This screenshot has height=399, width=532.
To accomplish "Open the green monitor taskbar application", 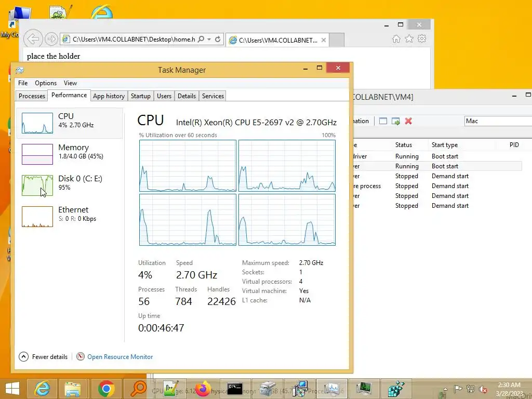I will tap(364, 389).
